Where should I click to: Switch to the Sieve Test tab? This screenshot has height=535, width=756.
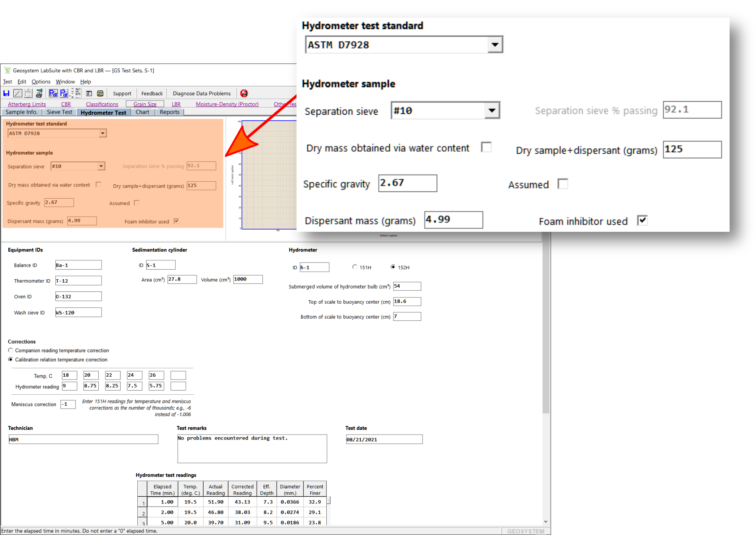pyautogui.click(x=59, y=112)
